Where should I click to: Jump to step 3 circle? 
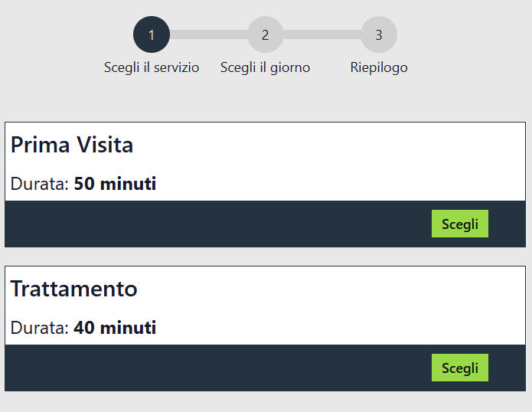(379, 34)
